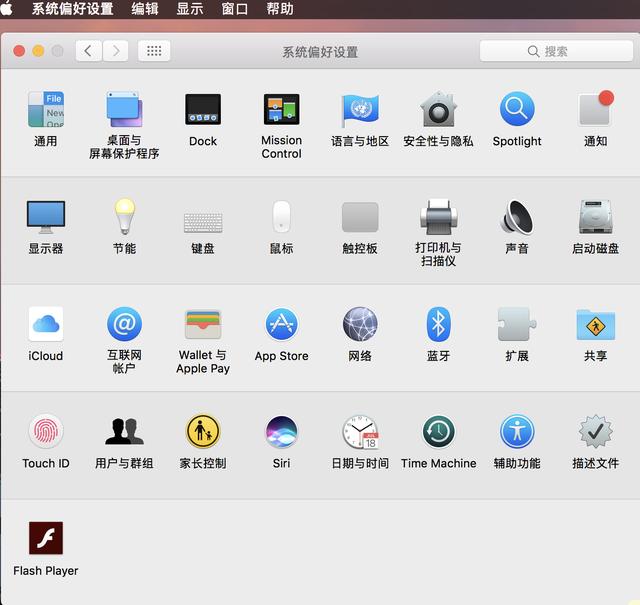
Task: Open the 显示 menu
Action: coord(190,9)
